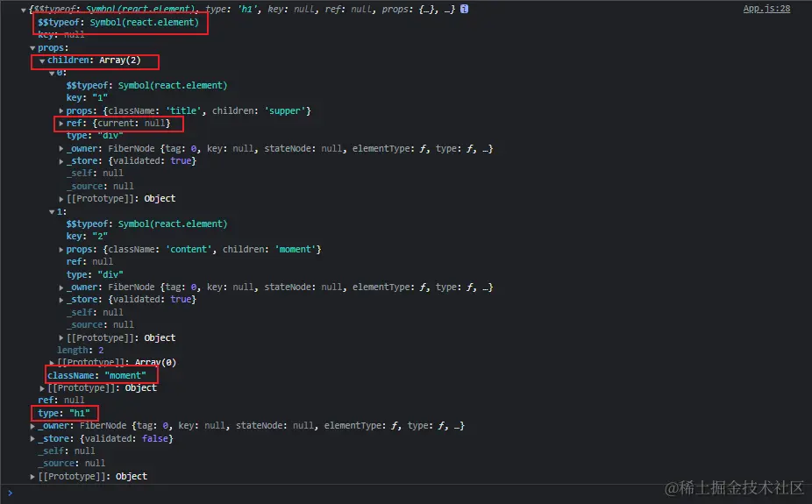The height and width of the screenshot is (504, 812).
Task: Select the key: "2" row
Action: [x=87, y=237]
